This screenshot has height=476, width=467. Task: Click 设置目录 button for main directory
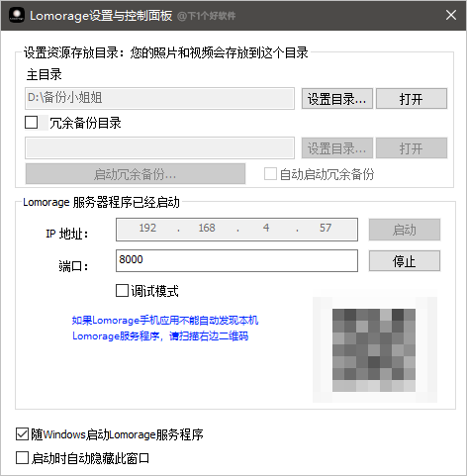[x=337, y=98]
